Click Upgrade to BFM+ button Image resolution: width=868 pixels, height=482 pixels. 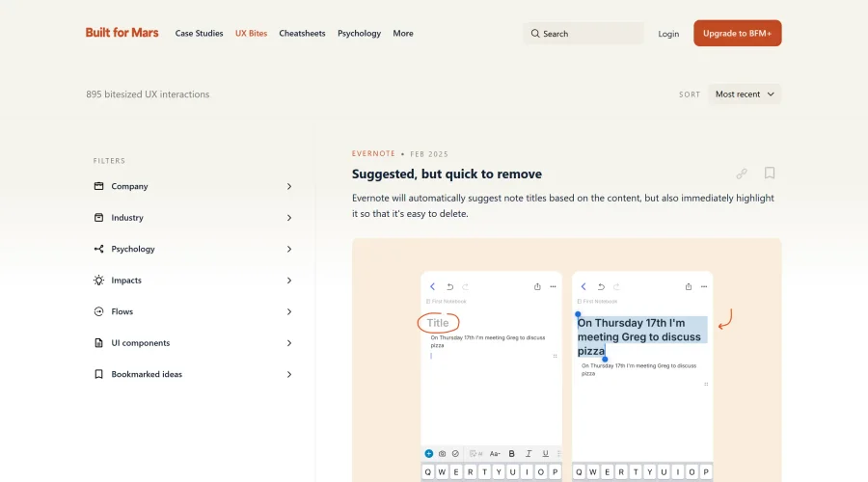click(x=738, y=33)
